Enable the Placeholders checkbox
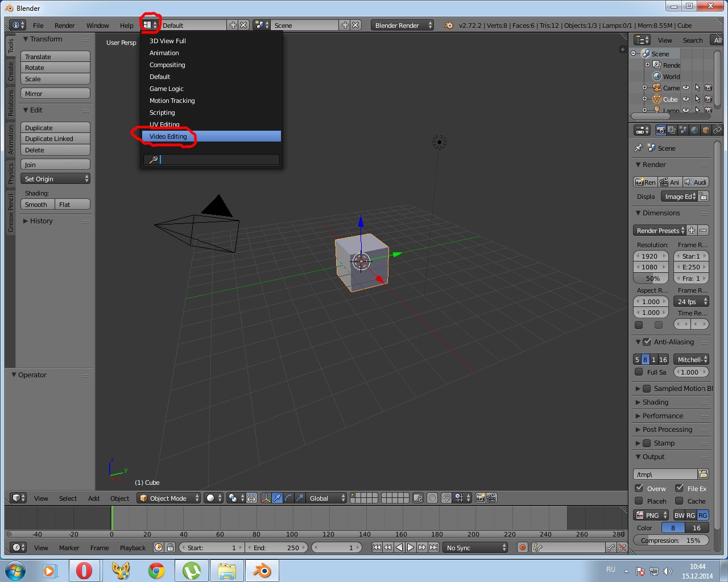728x582 pixels. (639, 501)
